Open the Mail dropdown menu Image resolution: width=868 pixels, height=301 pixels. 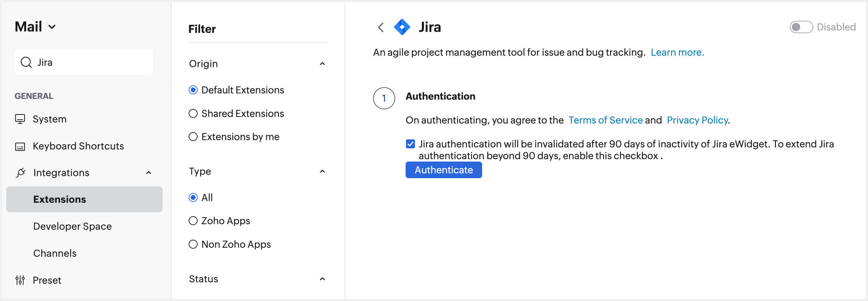(x=35, y=27)
